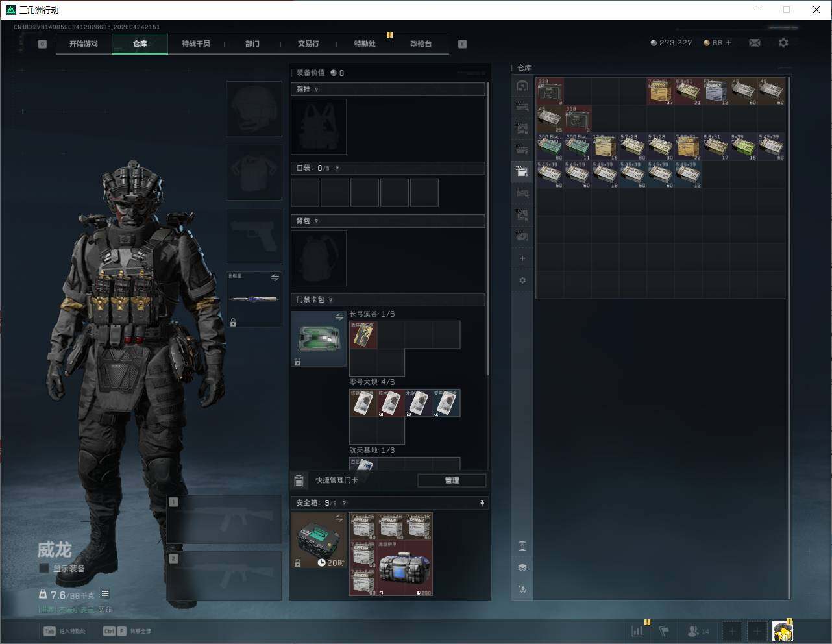Open the help icon next to 门禁卡包

click(331, 300)
